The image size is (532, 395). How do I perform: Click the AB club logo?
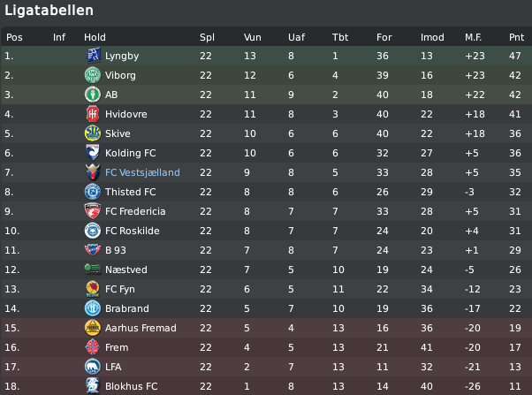click(93, 95)
